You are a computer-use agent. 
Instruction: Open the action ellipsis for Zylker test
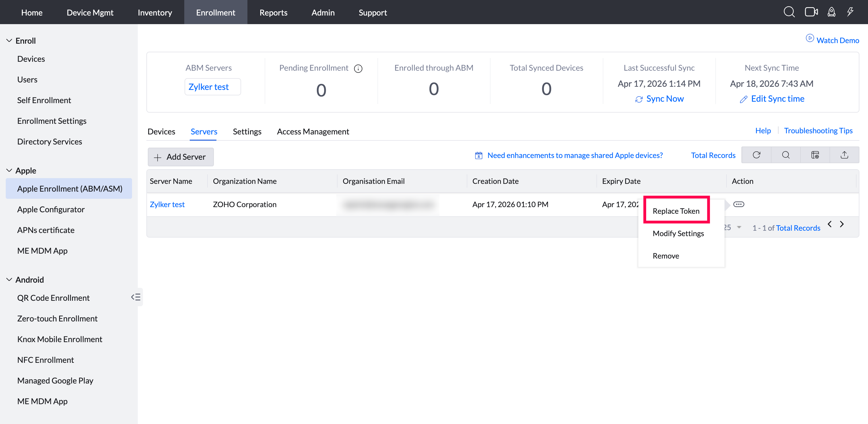738,204
